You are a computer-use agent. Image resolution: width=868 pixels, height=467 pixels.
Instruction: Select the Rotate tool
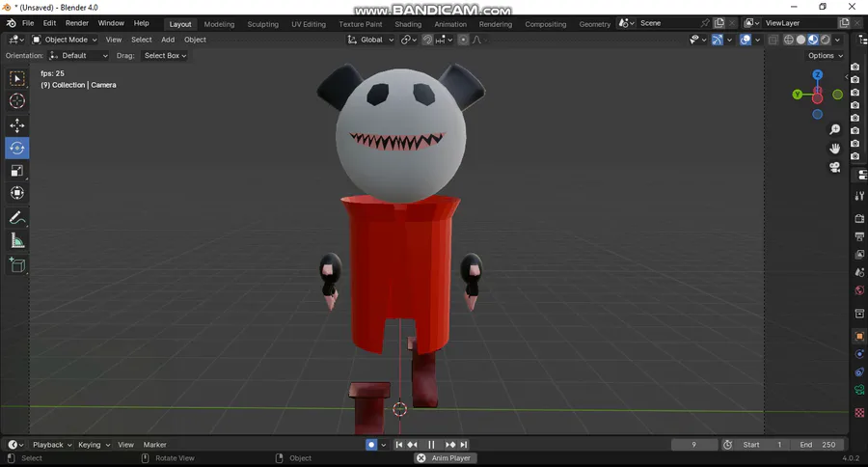pos(17,149)
